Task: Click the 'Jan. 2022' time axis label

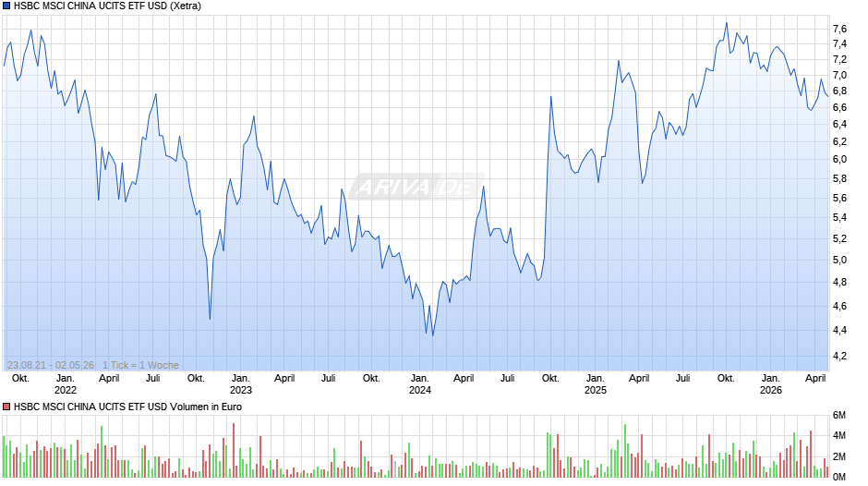Action: (66, 384)
